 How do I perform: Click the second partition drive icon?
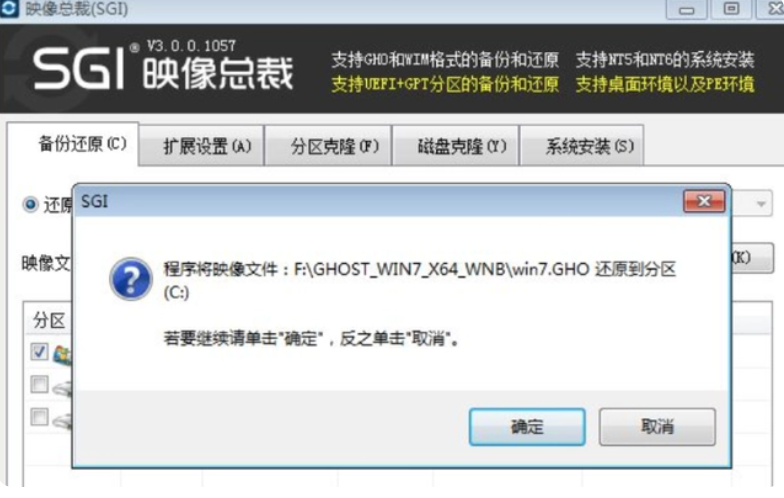point(63,386)
